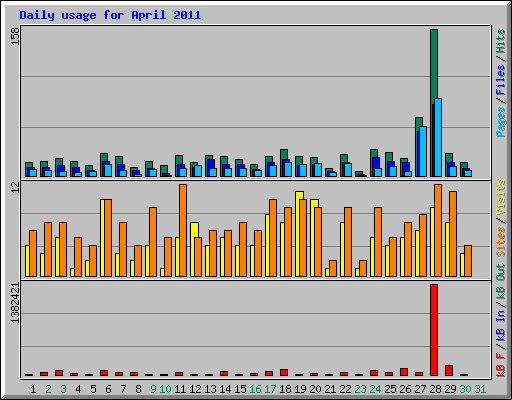Click the 12 visits axis value
The width and height of the screenshot is (512, 400).
15,187
